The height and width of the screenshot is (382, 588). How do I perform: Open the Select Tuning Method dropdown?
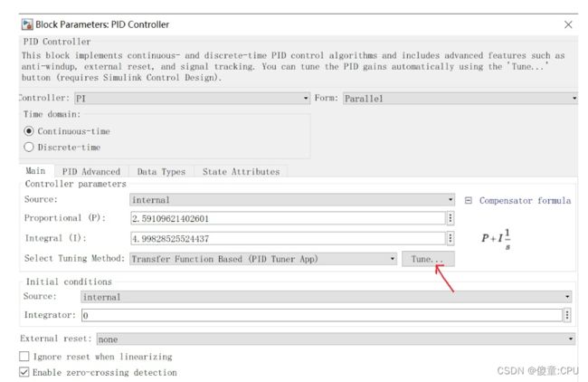pyautogui.click(x=263, y=259)
